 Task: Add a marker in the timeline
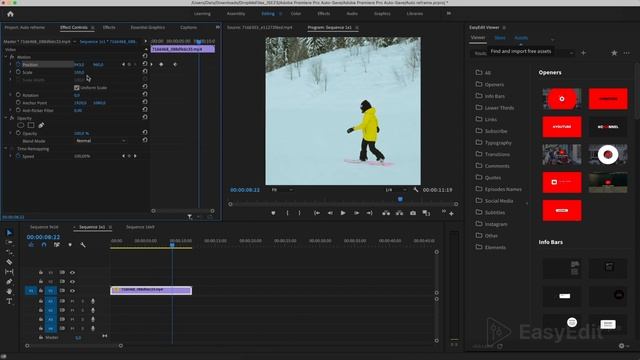pos(70,245)
